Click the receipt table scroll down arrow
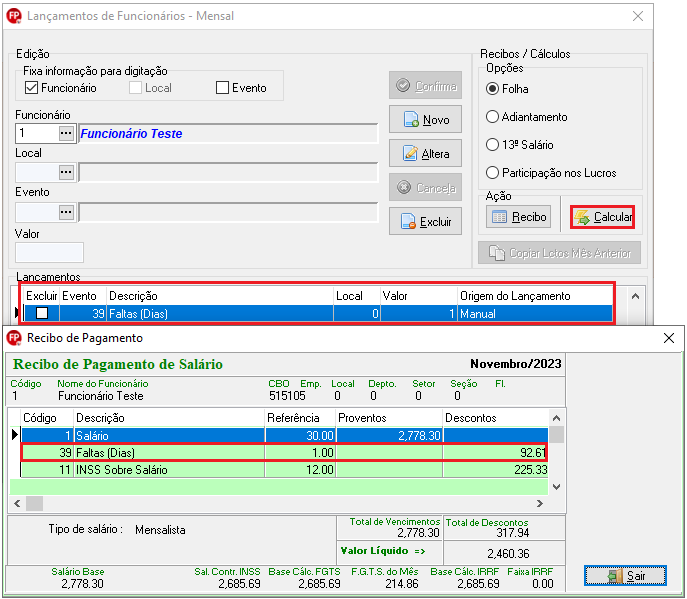This screenshot has width=687, height=599. (x=556, y=487)
